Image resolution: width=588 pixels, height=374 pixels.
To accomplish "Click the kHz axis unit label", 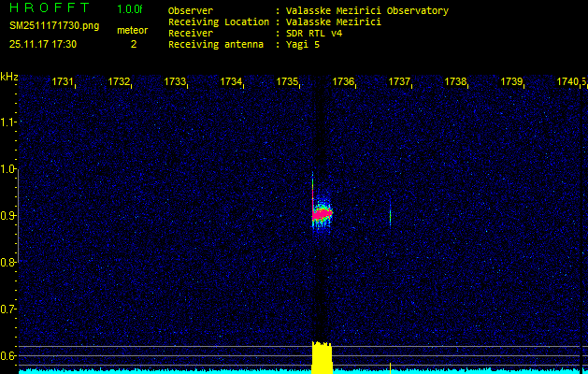I will 8,76.
